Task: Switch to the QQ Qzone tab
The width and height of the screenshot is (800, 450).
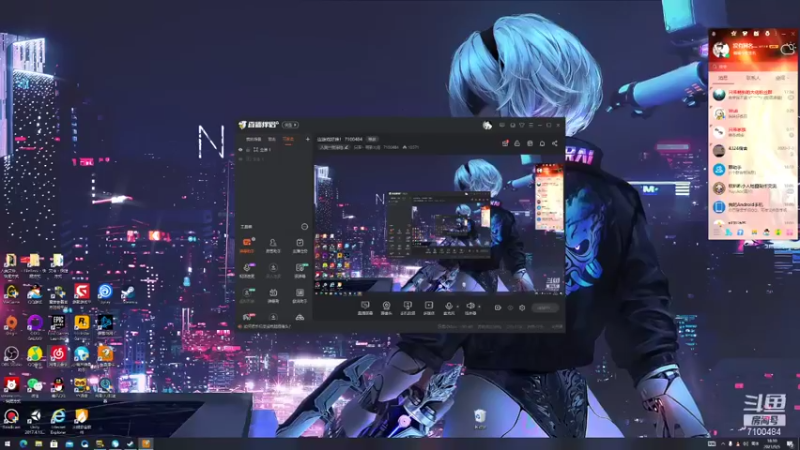Action: point(781,78)
